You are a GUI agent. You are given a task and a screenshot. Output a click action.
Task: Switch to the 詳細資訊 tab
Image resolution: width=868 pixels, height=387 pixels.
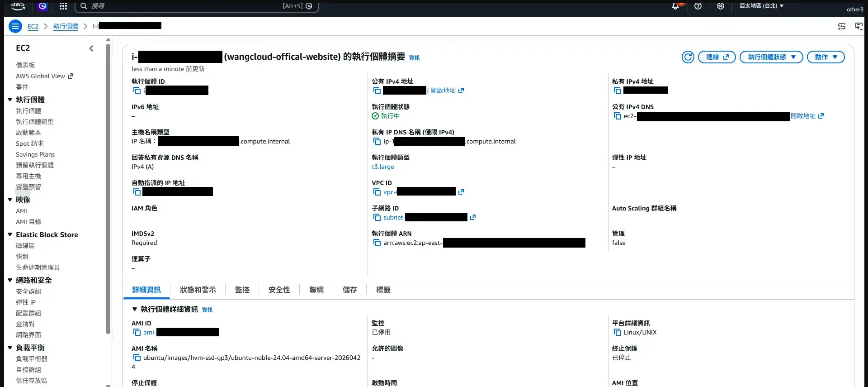point(146,290)
